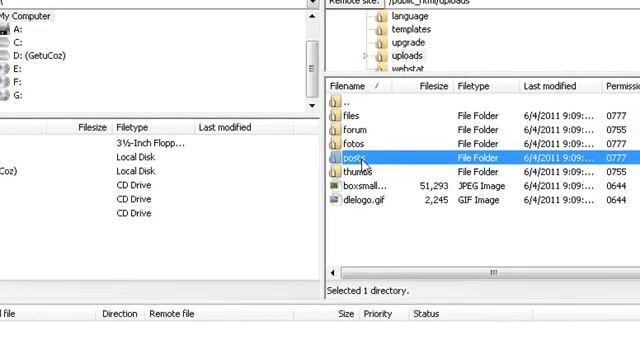Sort remote list by Filename column

pyautogui.click(x=359, y=86)
